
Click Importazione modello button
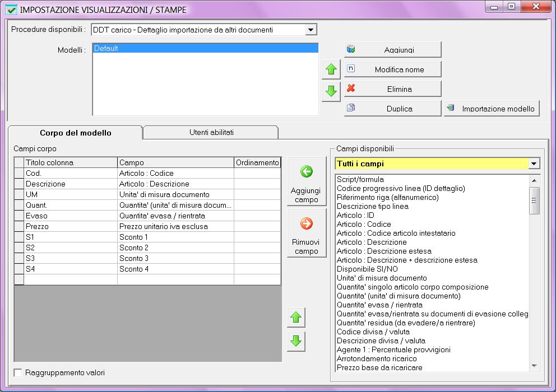coord(492,109)
